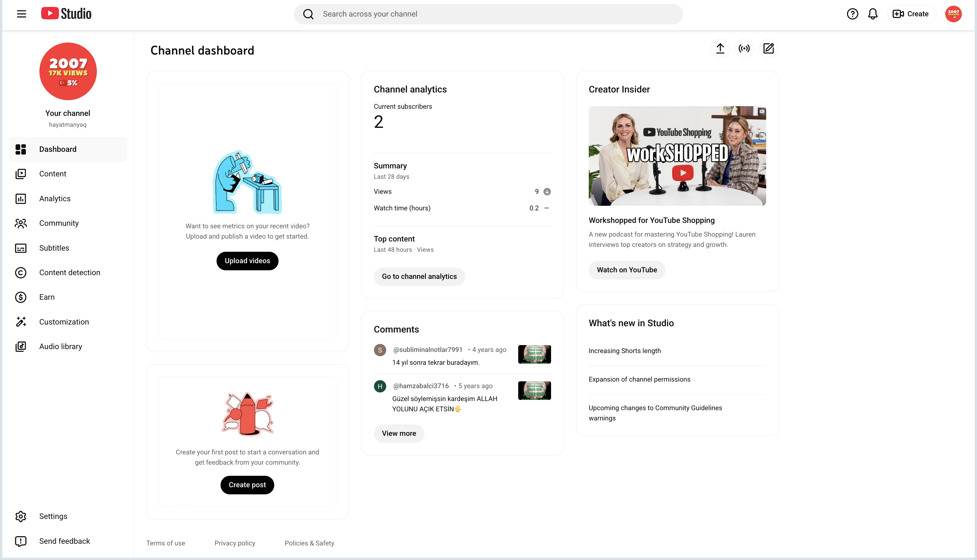Open the notifications bell
Viewport: 977px width, 560px height.
873,14
